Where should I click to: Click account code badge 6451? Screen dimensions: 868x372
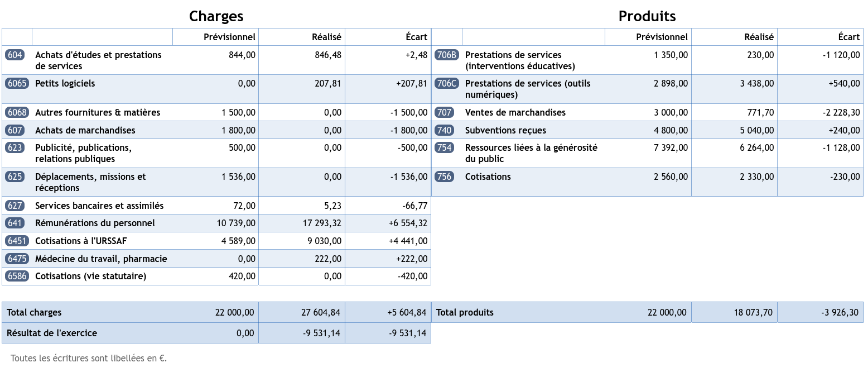point(17,241)
